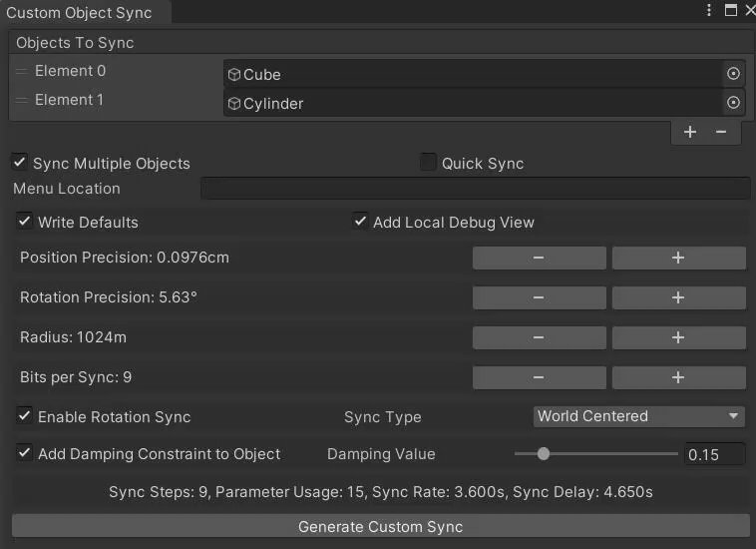Click the Rotation Precision: 5.63° label

click(109, 297)
